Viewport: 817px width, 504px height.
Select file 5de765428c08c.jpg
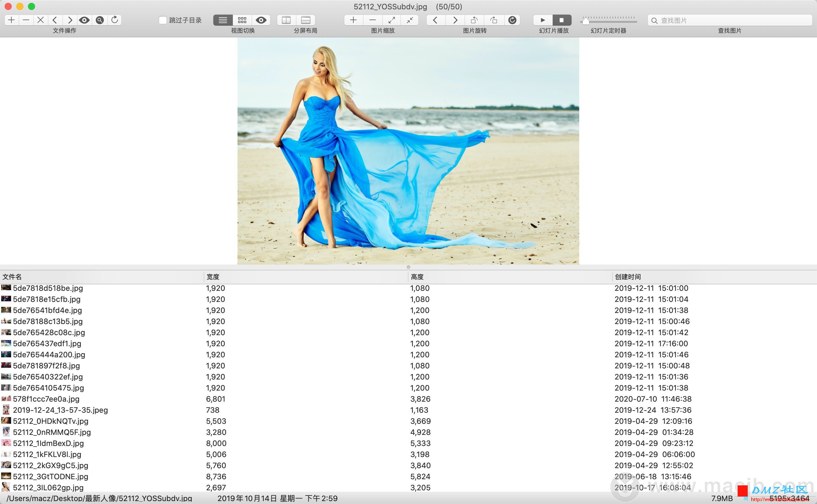pyautogui.click(x=49, y=332)
